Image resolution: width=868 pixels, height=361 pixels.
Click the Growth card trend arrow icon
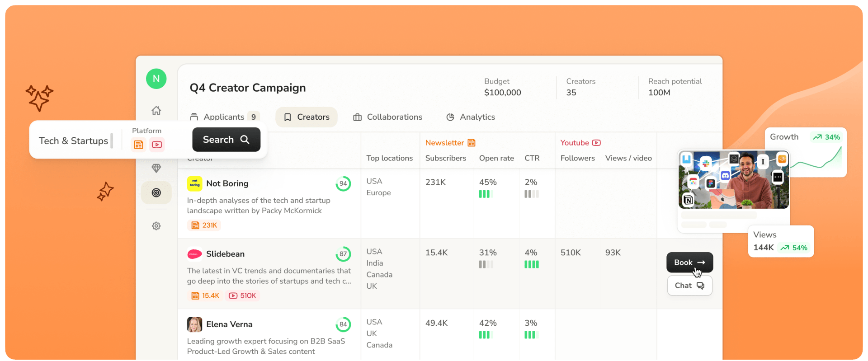(x=817, y=137)
